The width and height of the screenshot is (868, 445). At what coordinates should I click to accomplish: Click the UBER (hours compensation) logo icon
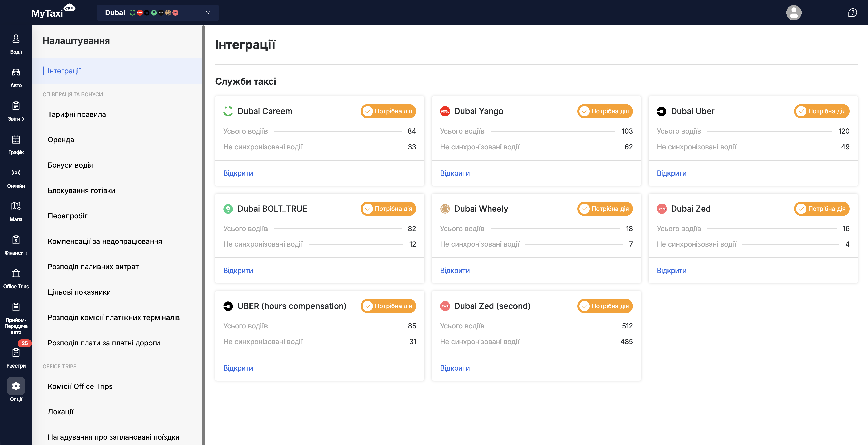coord(228,306)
